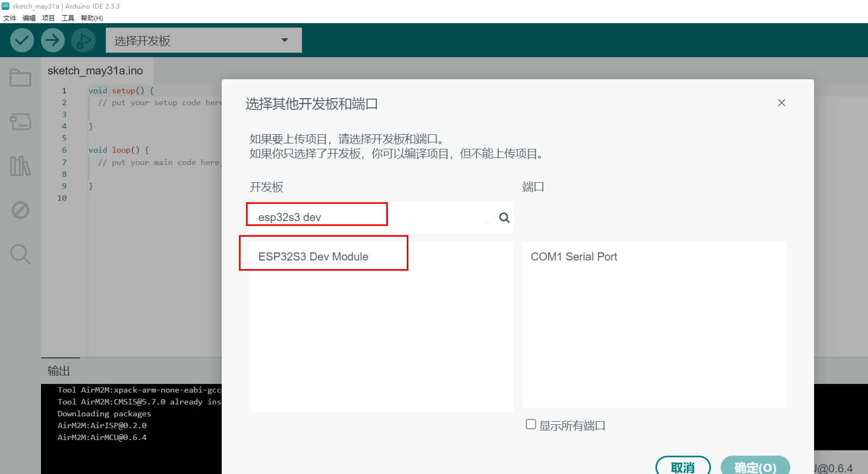Enable the 显示所有端口 checkbox
The image size is (868, 474).
click(531, 424)
